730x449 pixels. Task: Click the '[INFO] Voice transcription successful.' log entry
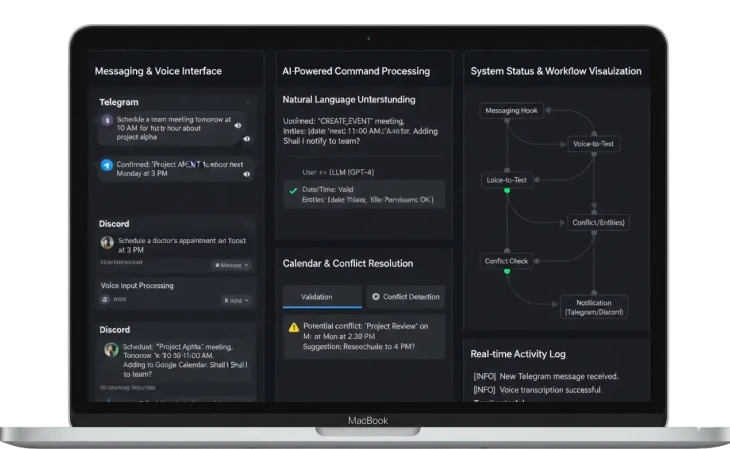(x=538, y=390)
